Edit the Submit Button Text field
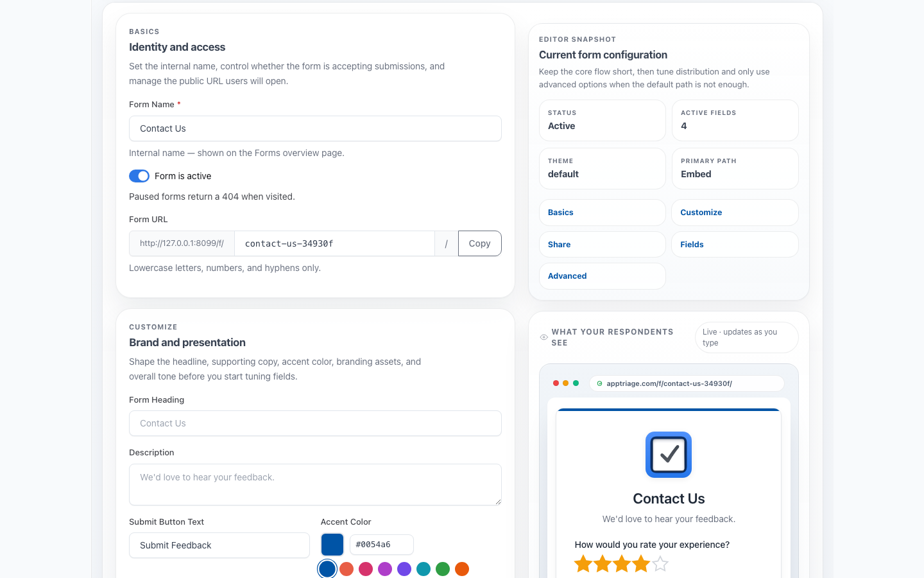Screen dimensions: 924x578 (219, 545)
